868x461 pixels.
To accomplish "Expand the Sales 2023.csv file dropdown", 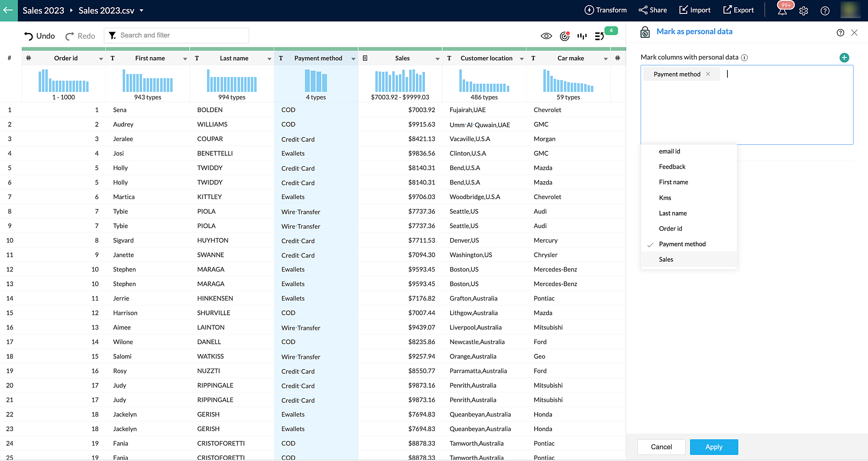I will click(141, 10).
